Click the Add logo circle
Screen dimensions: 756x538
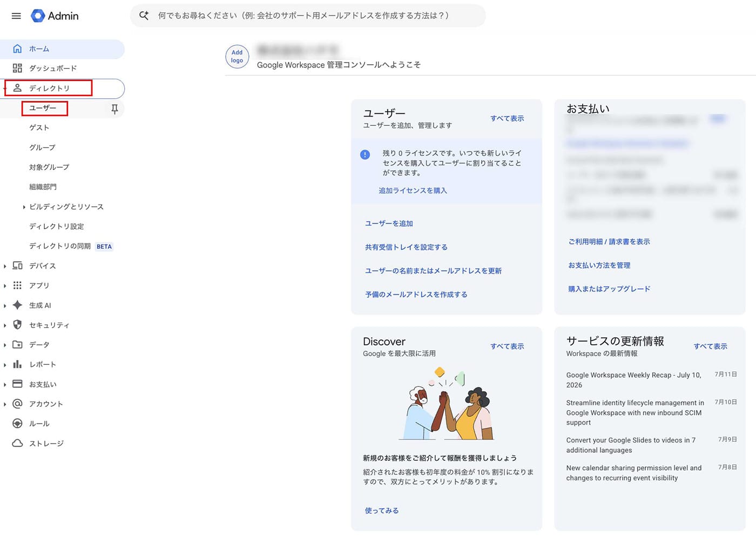(x=237, y=57)
